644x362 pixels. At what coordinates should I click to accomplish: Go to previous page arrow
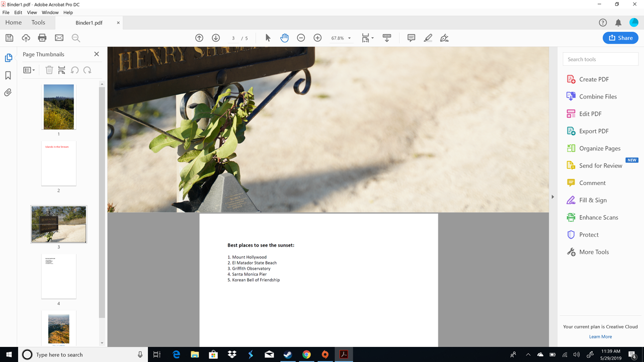pos(199,38)
